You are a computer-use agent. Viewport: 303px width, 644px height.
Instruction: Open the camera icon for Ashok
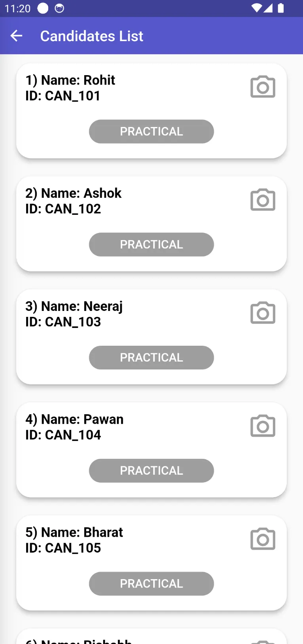[263, 199]
